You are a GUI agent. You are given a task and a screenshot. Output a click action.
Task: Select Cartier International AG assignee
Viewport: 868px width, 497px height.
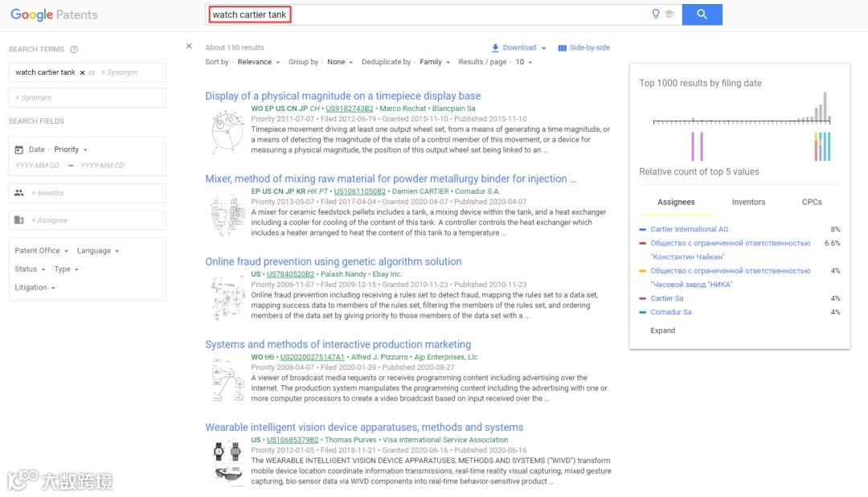tap(690, 229)
